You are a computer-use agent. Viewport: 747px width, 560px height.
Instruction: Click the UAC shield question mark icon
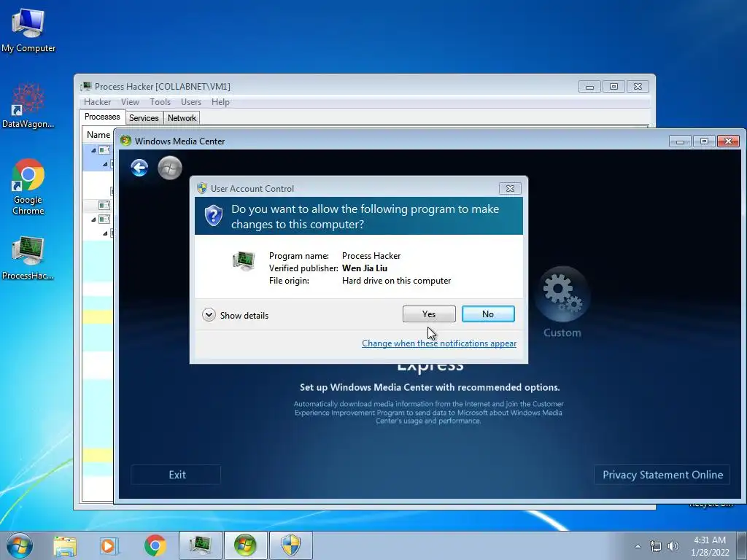214,216
